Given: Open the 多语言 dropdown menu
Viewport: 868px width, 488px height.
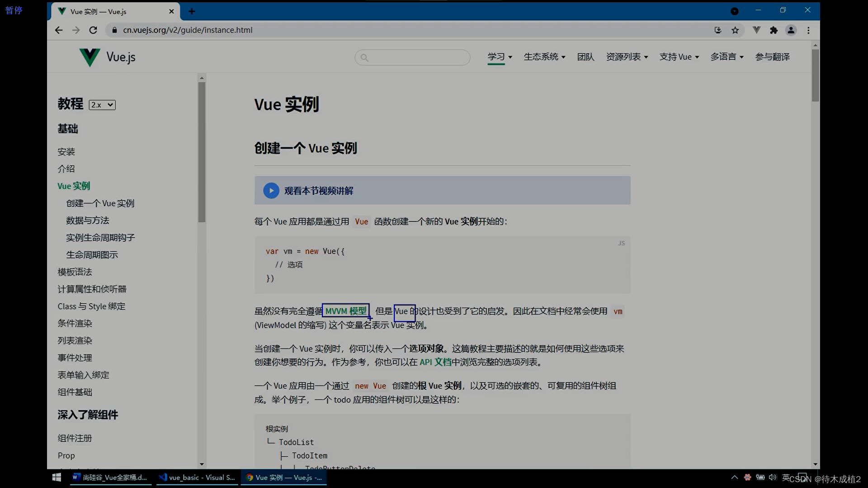Looking at the screenshot, I should click(x=727, y=57).
